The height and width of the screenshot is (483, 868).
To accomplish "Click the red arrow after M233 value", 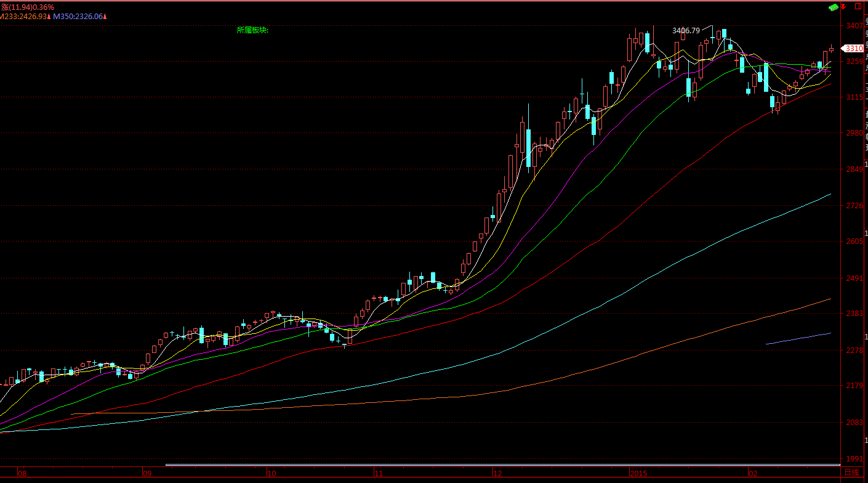I will click(49, 16).
